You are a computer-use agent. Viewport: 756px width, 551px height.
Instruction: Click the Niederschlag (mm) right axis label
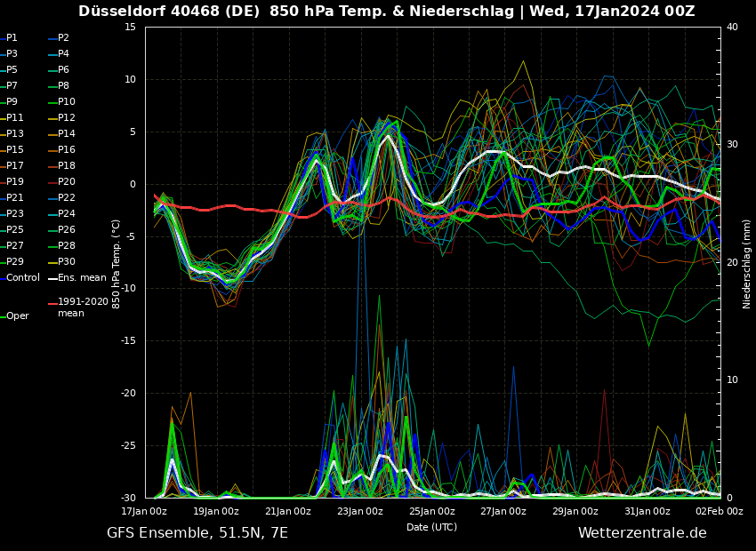(x=747, y=263)
